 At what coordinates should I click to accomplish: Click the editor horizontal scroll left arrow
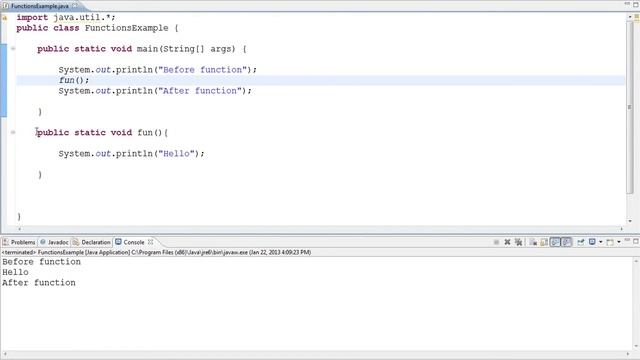point(20,229)
